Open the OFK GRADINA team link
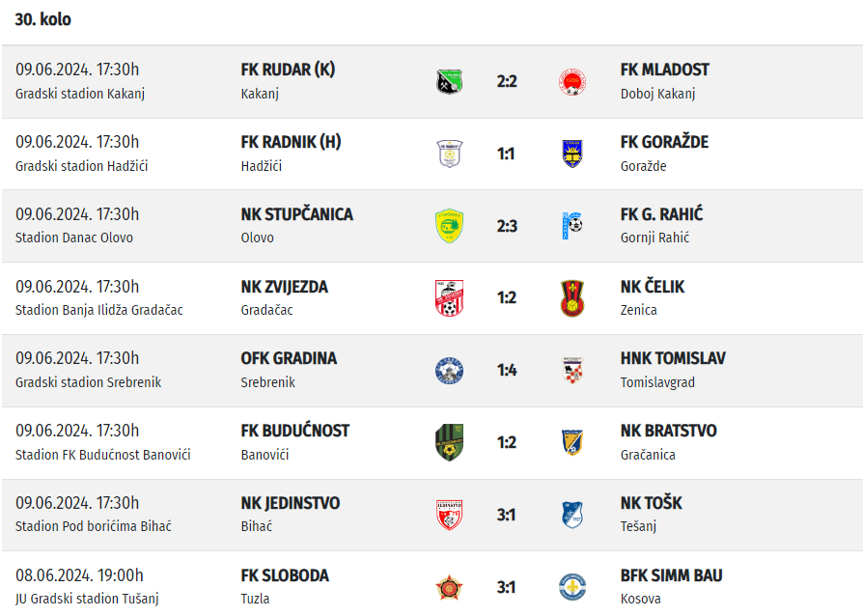The width and height of the screenshot is (863, 616). [x=289, y=358]
